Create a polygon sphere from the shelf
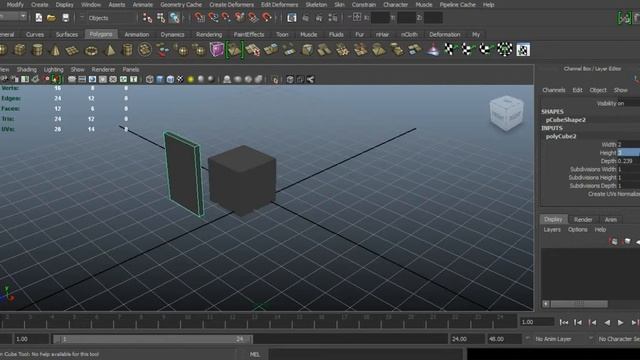Viewport: 640px width, 360px height. point(2,50)
